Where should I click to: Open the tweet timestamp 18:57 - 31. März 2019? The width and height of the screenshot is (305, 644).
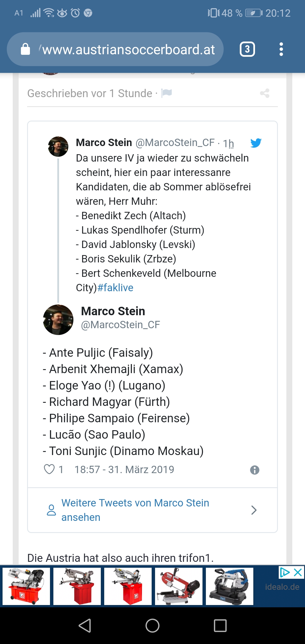click(124, 469)
